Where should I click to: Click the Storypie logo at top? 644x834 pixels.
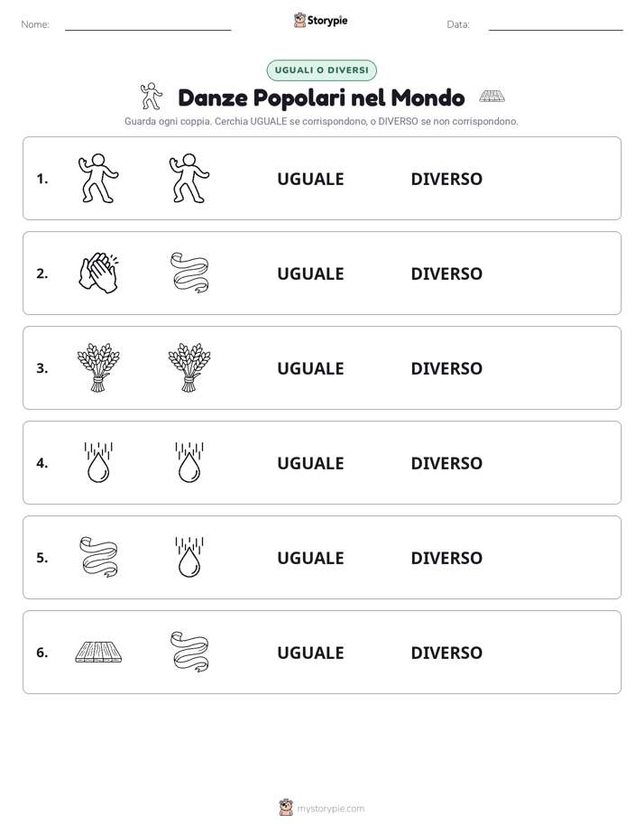pyautogui.click(x=320, y=20)
